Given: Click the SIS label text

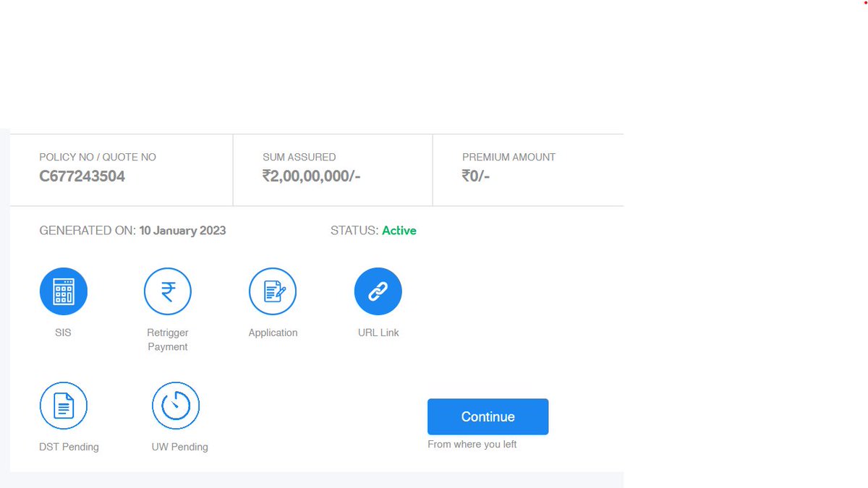Looking at the screenshot, I should 63,333.
